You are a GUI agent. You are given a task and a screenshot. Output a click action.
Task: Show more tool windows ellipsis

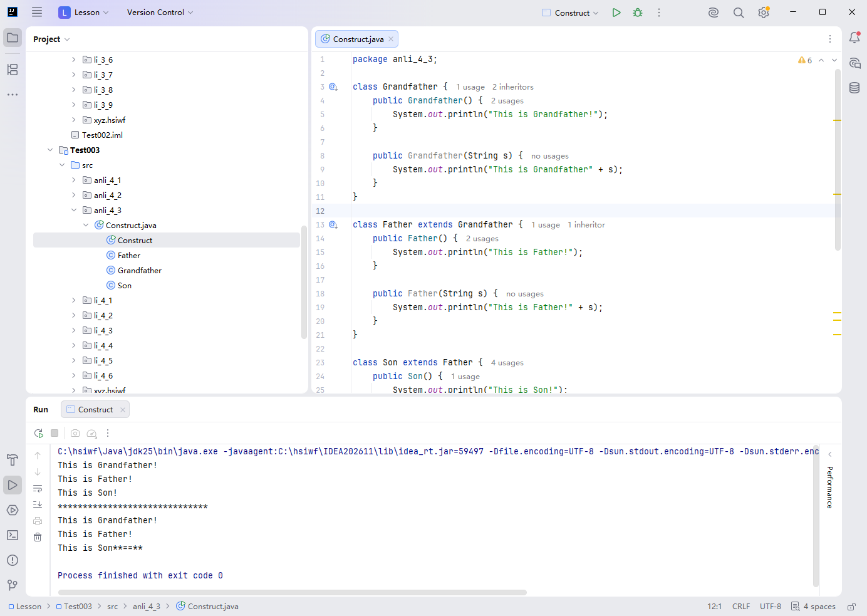13,95
